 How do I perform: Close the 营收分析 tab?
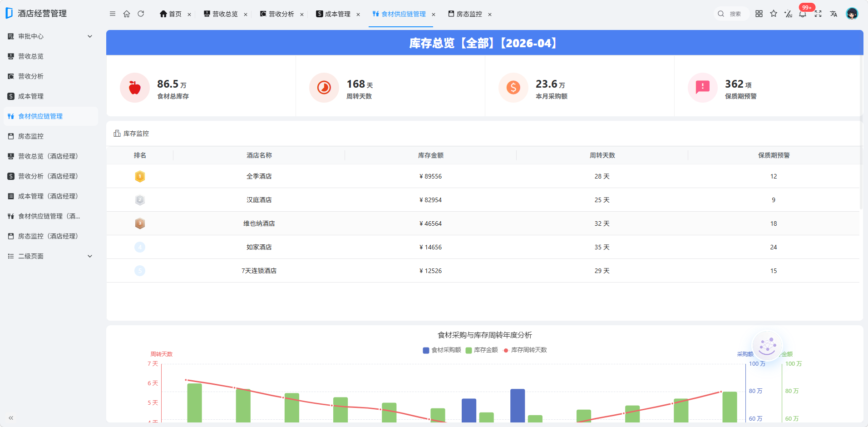[302, 15]
